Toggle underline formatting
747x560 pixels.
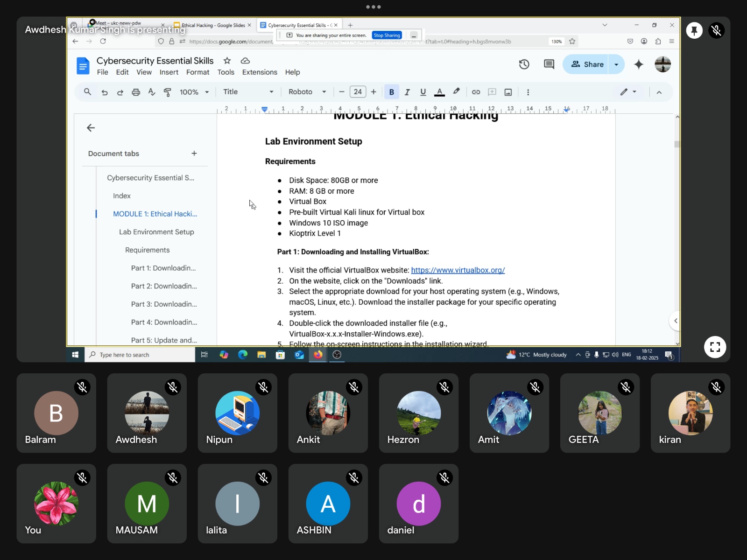(x=423, y=92)
